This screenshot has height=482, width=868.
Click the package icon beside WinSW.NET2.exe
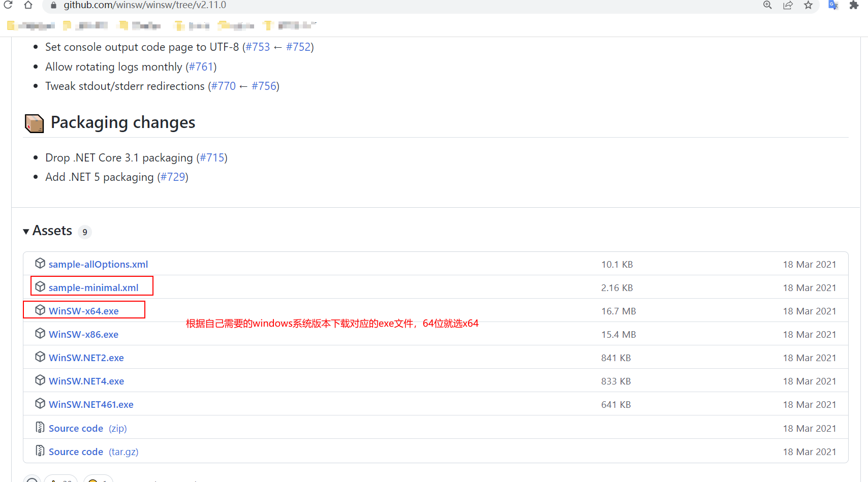tap(40, 357)
